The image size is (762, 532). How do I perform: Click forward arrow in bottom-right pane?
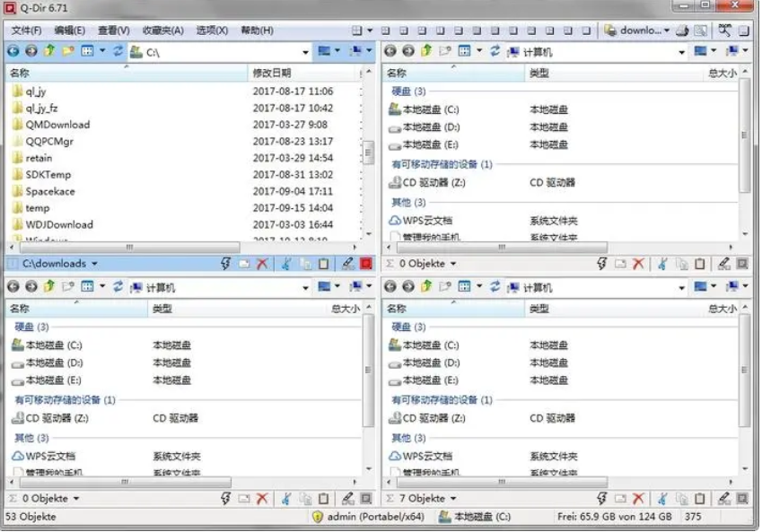408,287
